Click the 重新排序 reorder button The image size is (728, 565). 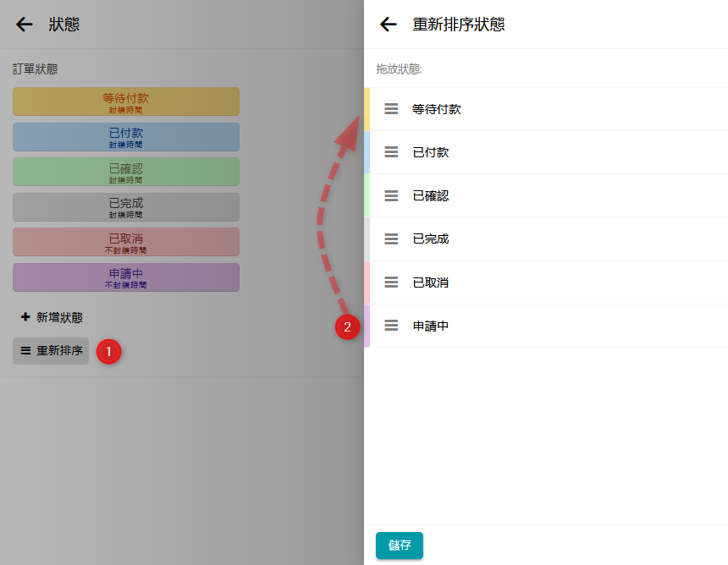[51, 350]
